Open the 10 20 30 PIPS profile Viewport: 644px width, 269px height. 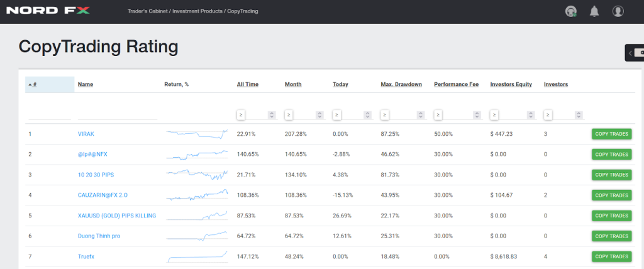click(x=96, y=175)
